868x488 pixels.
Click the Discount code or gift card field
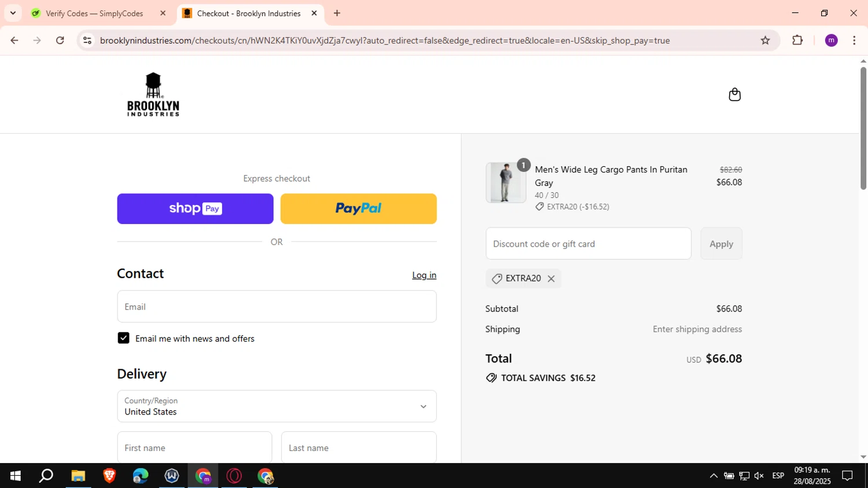[588, 244]
